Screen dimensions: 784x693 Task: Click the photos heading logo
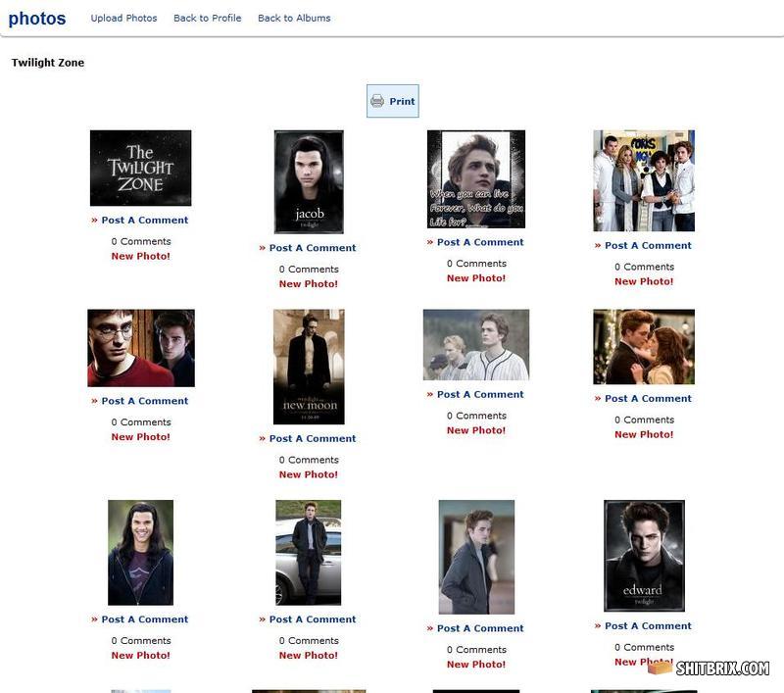tap(37, 19)
